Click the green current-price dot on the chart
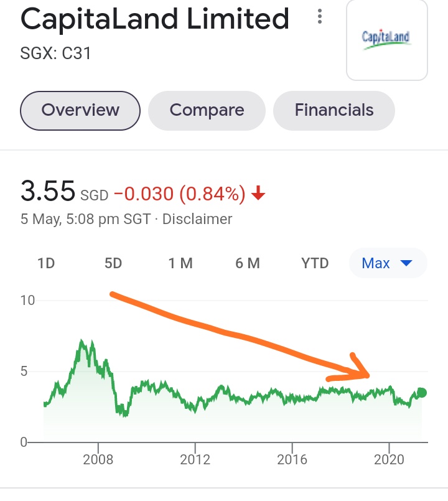This screenshot has width=448, height=501. [x=422, y=392]
